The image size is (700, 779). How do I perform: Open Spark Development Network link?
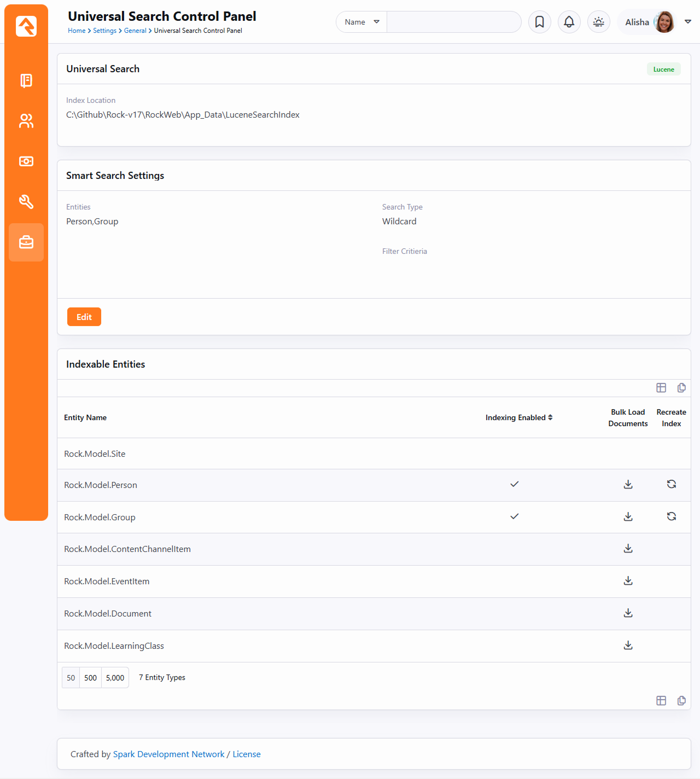168,754
